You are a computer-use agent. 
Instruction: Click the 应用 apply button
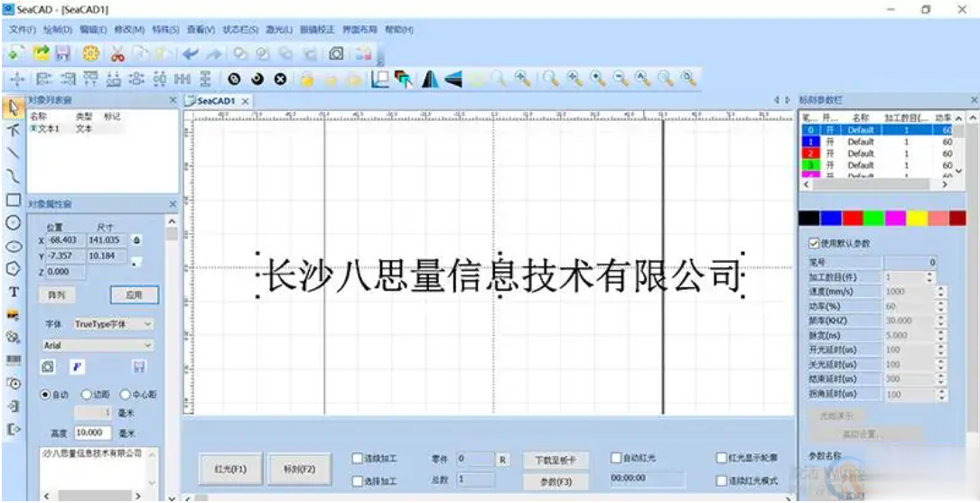pyautogui.click(x=135, y=295)
